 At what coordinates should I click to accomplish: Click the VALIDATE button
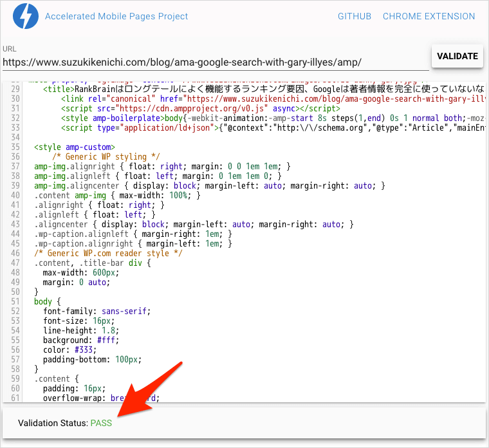[457, 56]
